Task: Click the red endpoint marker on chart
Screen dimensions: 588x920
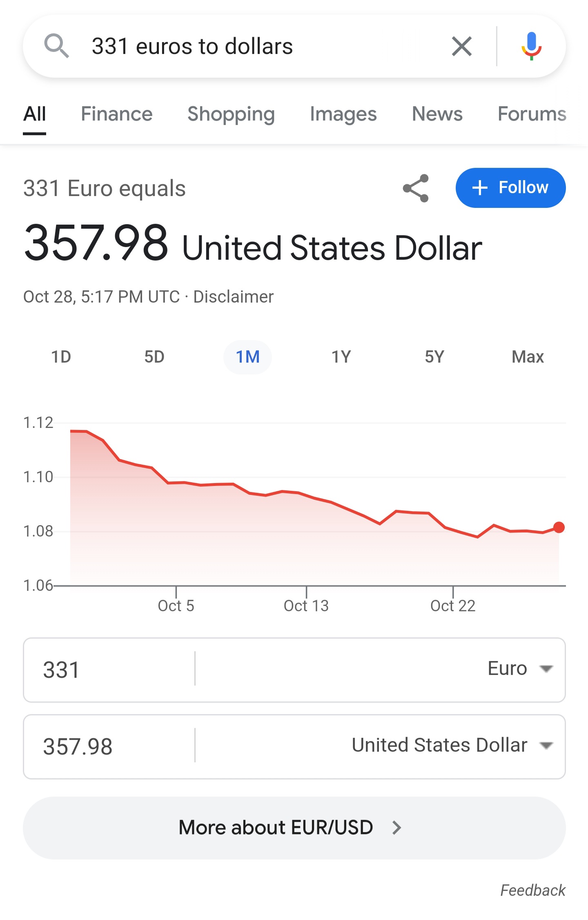Action: [x=559, y=527]
